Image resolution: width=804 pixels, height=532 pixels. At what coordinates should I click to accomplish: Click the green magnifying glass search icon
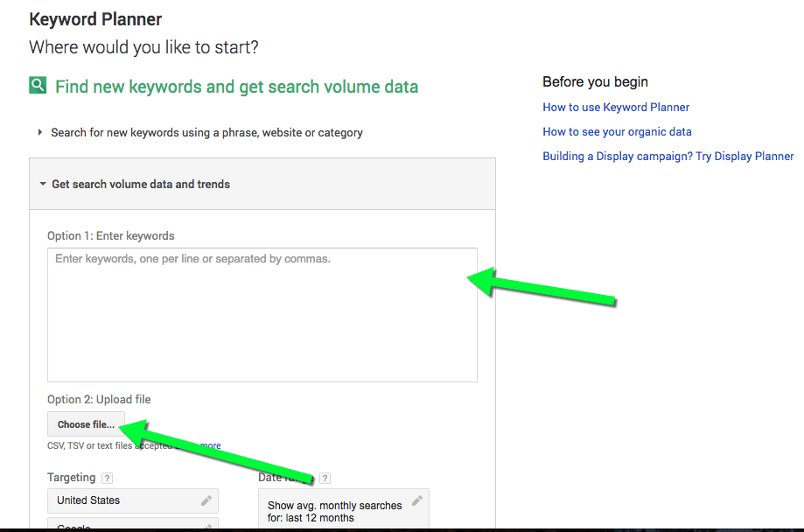tap(38, 85)
